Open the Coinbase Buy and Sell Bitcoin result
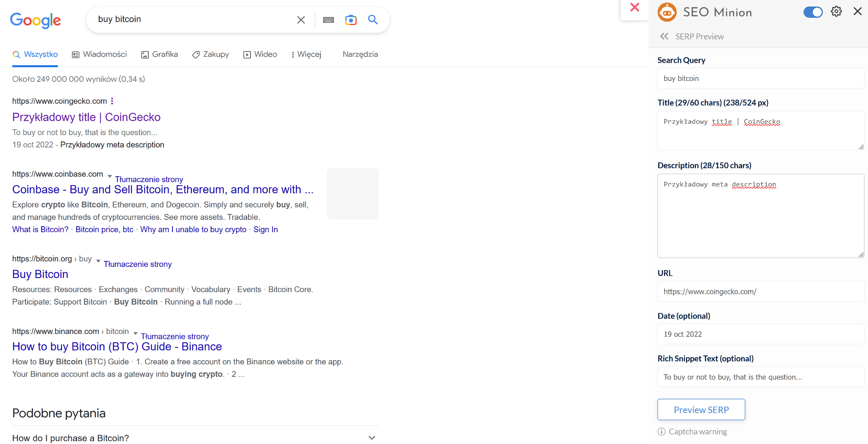The height and width of the screenshot is (444, 868). coord(163,189)
